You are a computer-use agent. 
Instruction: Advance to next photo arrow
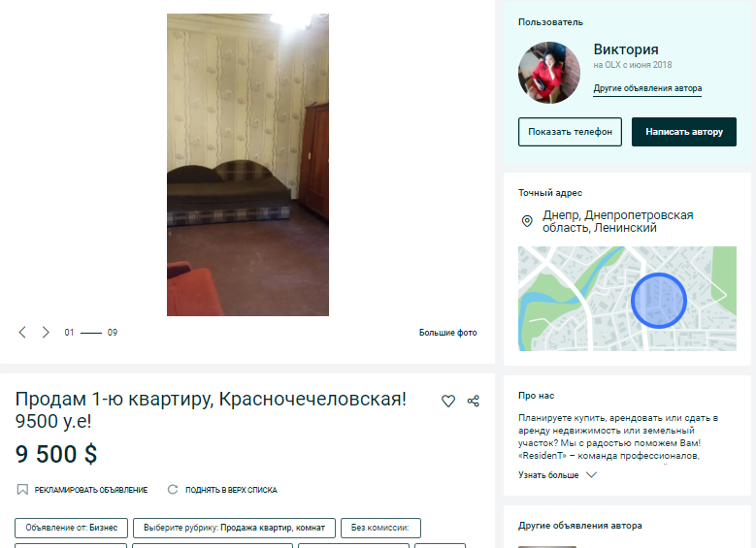pos(46,332)
